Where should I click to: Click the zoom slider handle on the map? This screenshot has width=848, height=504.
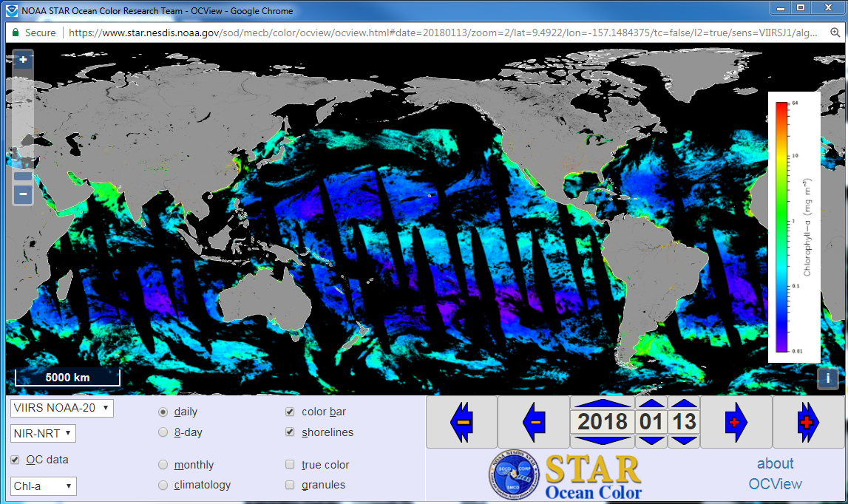23,176
